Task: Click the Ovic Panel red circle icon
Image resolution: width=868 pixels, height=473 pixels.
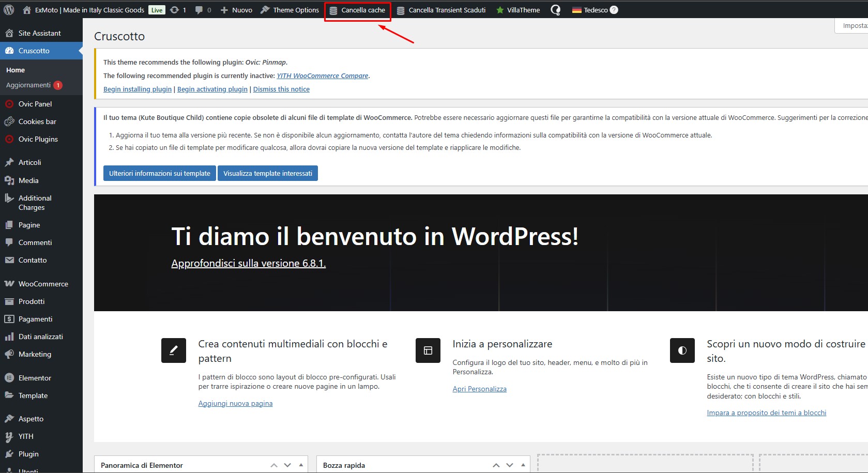Action: [9, 104]
